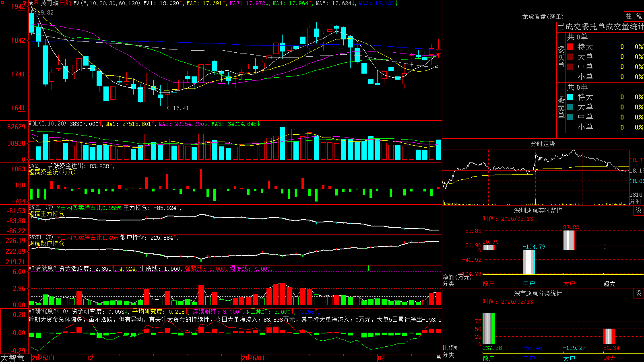Screen dimensions: 644x362
Task: Click the 12 month timeline marker
Action: tap(90, 358)
